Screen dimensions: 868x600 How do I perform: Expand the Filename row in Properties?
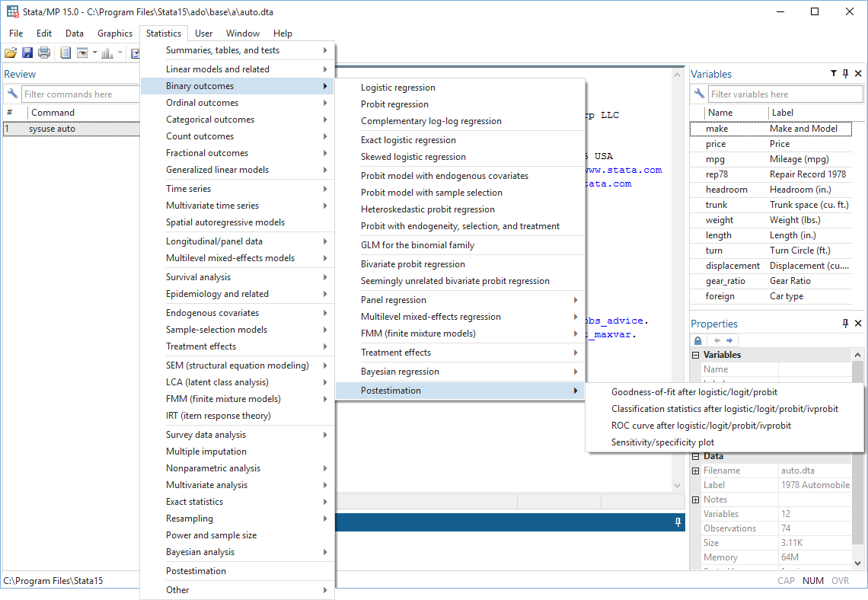pyautogui.click(x=696, y=471)
